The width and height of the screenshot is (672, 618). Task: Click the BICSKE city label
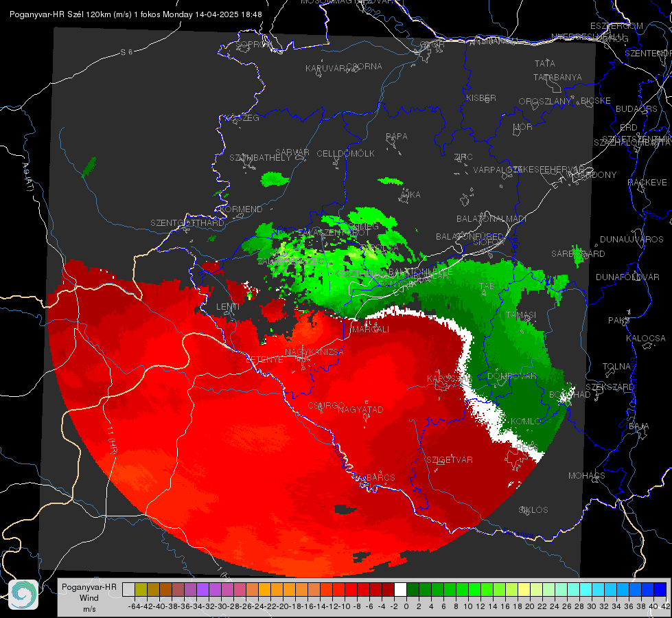click(x=596, y=101)
